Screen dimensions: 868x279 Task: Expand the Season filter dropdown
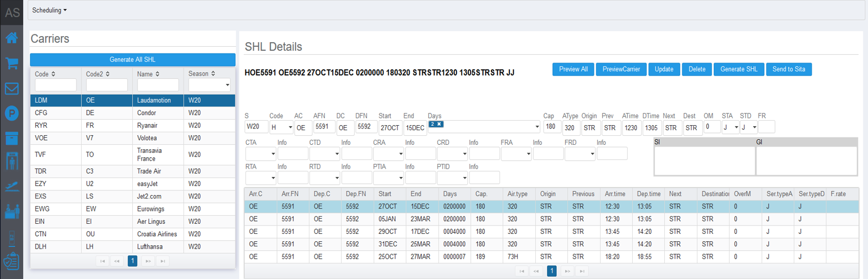pyautogui.click(x=209, y=85)
